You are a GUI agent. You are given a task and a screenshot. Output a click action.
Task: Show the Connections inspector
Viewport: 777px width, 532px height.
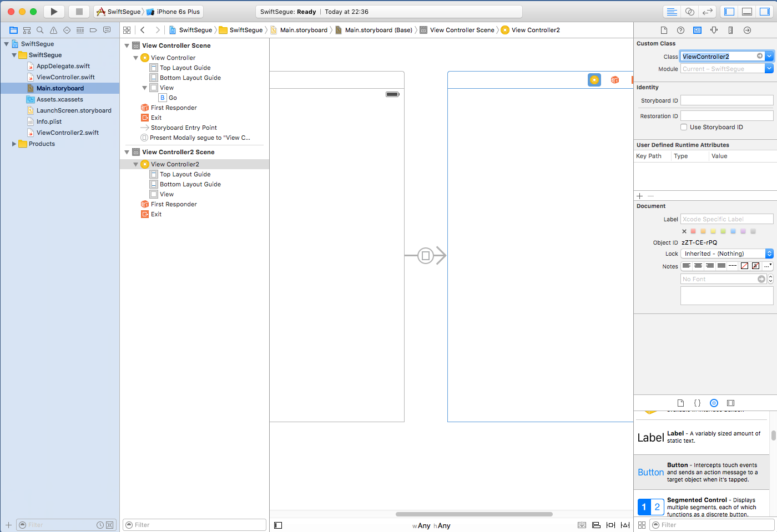(747, 30)
